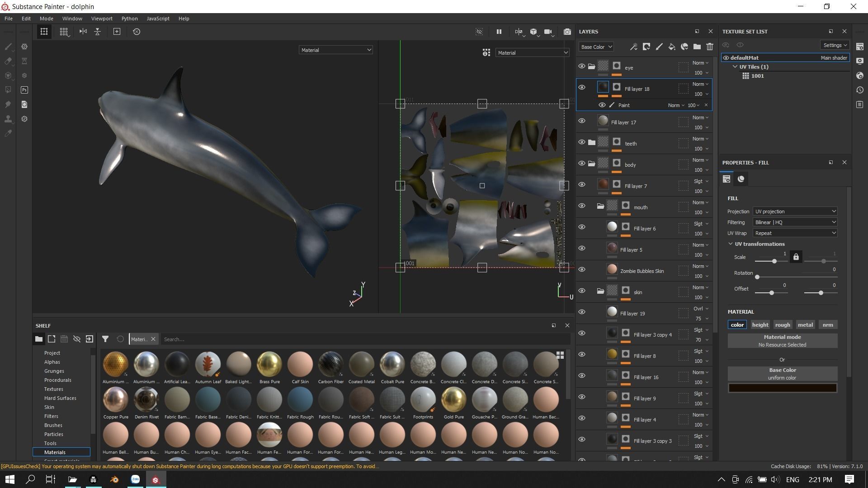Open texture set Settings button
The image size is (868, 488).
pyautogui.click(x=835, y=45)
